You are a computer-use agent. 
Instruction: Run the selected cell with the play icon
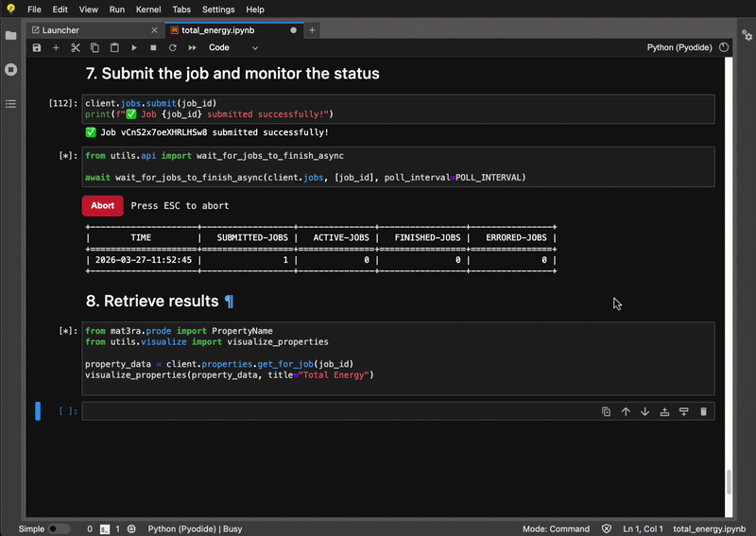pos(134,48)
